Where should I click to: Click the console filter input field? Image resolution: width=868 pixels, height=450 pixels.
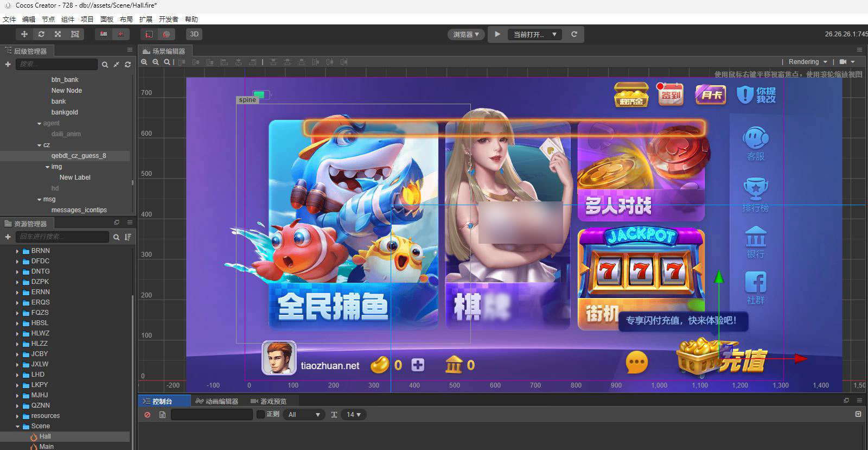tap(212, 415)
